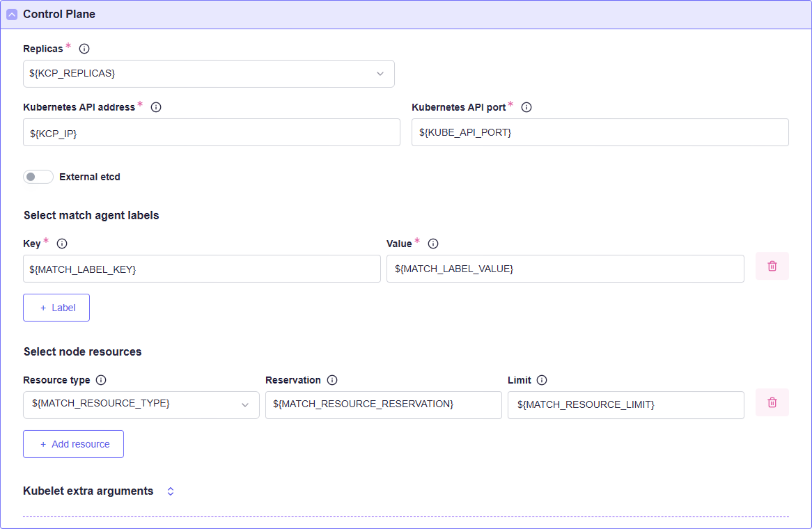Screen dimensions: 812x529
Task: Expand Kubelet extra arguments section
Action: 171,491
